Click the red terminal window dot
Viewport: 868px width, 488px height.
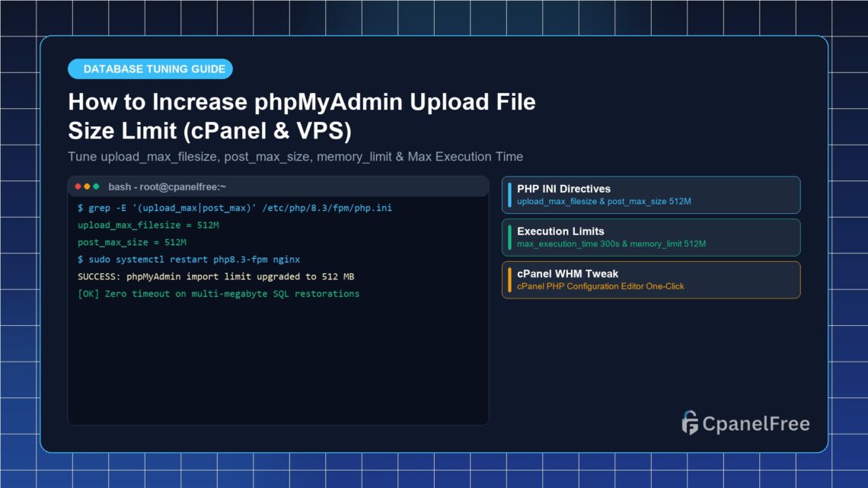click(78, 187)
